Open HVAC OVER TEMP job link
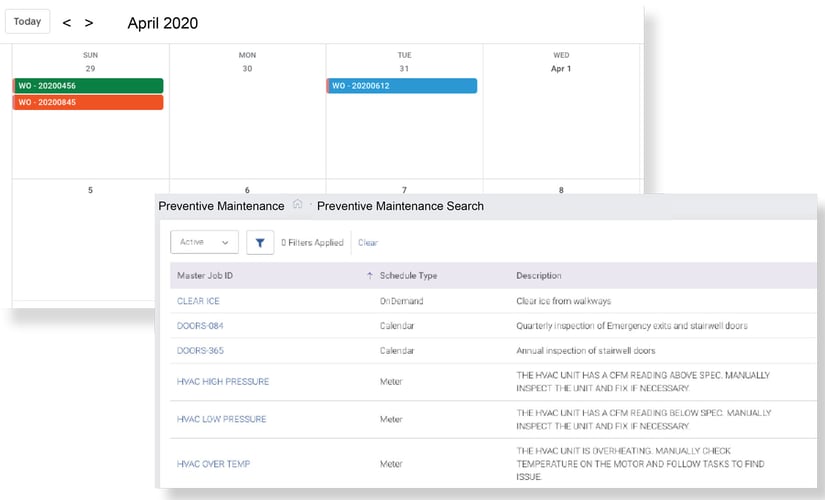The height and width of the screenshot is (500, 825). pos(213,464)
